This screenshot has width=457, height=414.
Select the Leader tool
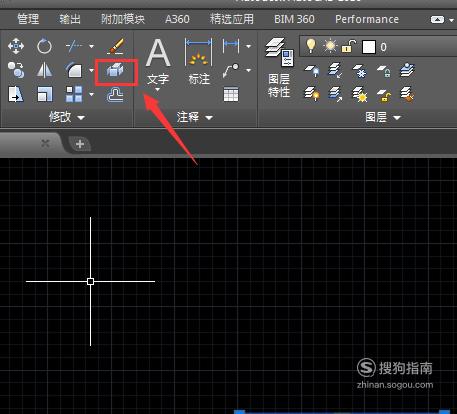[x=231, y=70]
